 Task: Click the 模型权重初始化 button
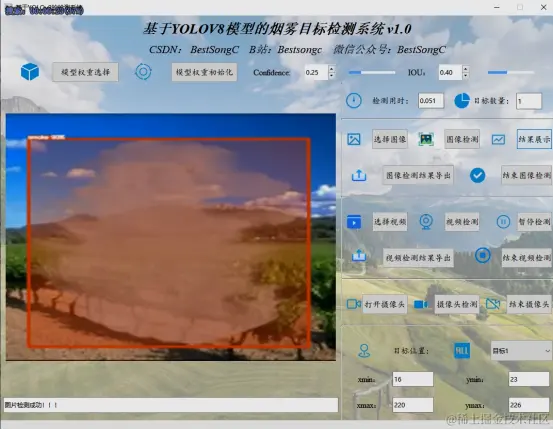pos(204,72)
